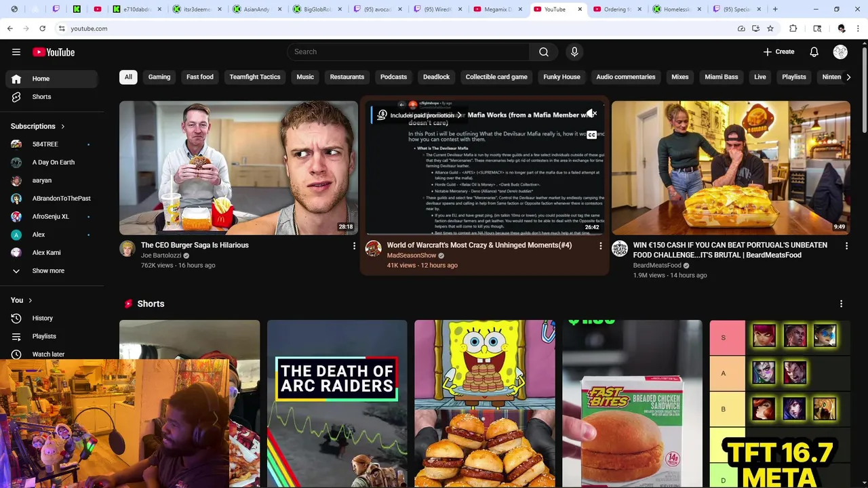Select the Deadlock filter chip
This screenshot has width=868, height=488.
pos(436,77)
